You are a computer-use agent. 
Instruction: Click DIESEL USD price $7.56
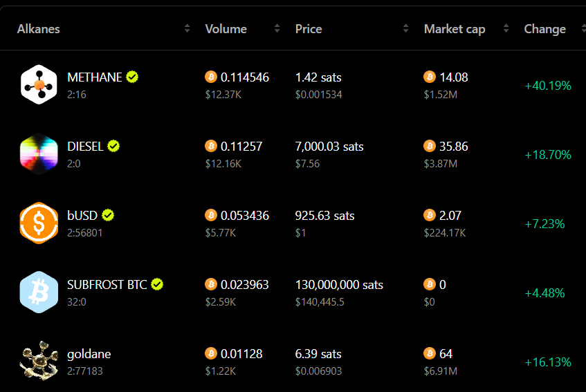(x=308, y=164)
